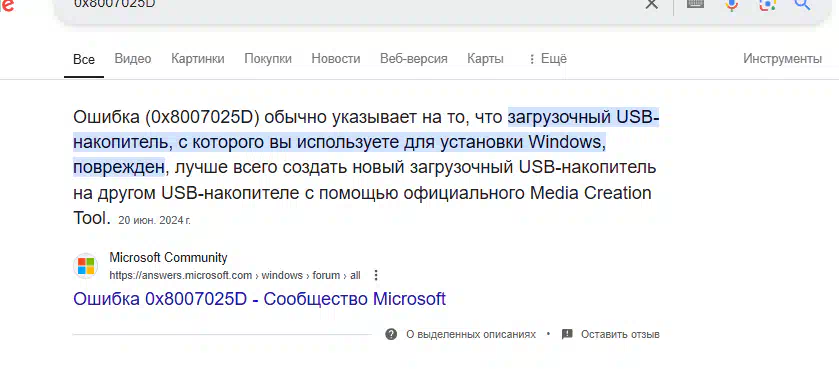Viewport: 839px width, 376px height.
Task: Click the date 20 июн. 2024 г.
Action: pyautogui.click(x=155, y=220)
